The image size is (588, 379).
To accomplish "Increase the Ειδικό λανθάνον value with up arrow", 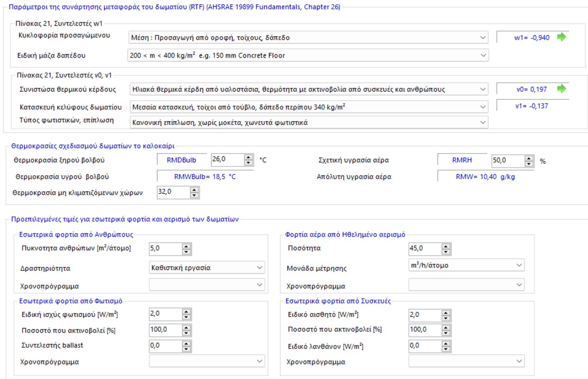I will [446, 344].
